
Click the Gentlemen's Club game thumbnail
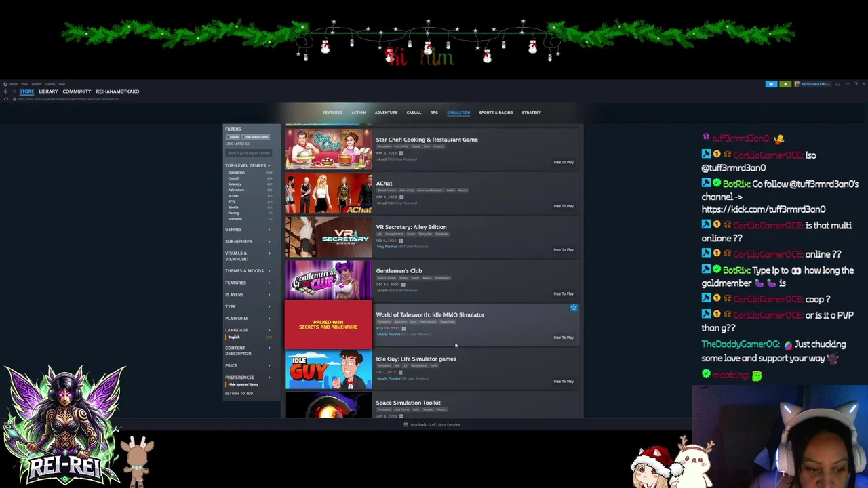tap(328, 281)
